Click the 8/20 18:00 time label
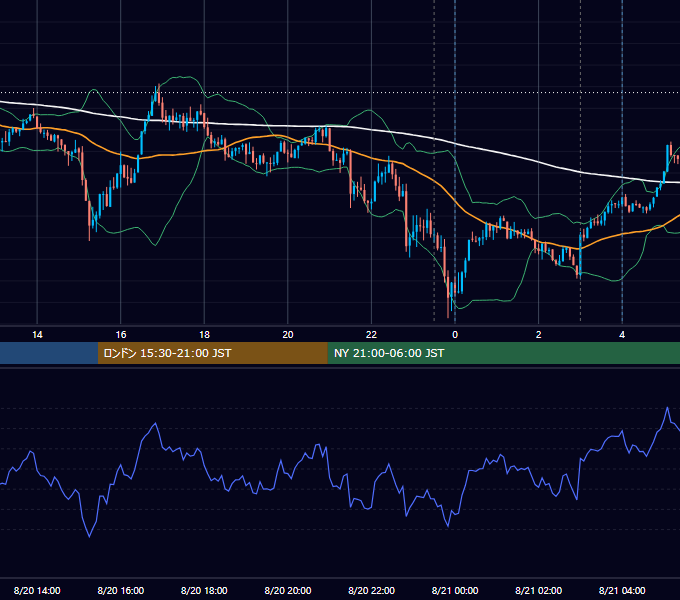Image resolution: width=680 pixels, height=600 pixels. pyautogui.click(x=204, y=590)
